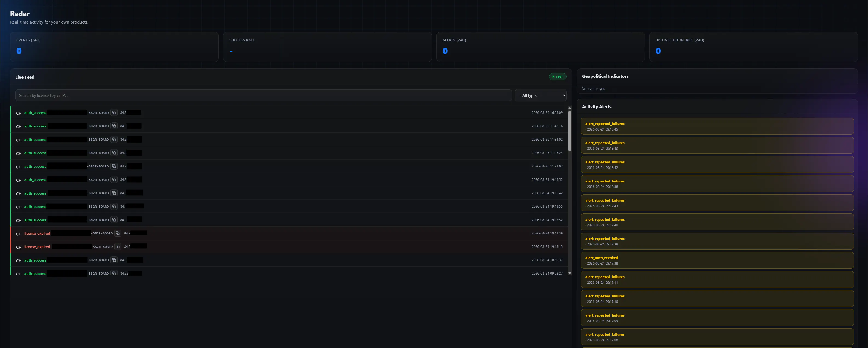The height and width of the screenshot is (348, 868).
Task: Click the Events (24h) stat card
Action: 114,47
